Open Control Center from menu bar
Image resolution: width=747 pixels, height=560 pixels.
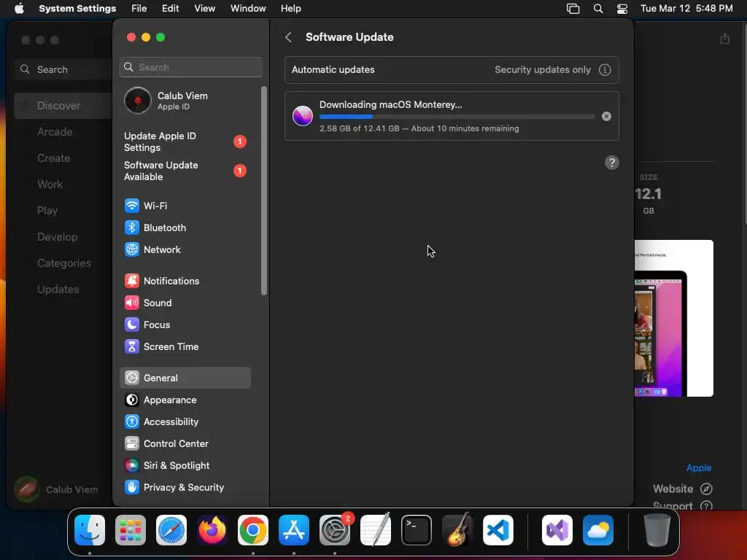click(x=622, y=9)
